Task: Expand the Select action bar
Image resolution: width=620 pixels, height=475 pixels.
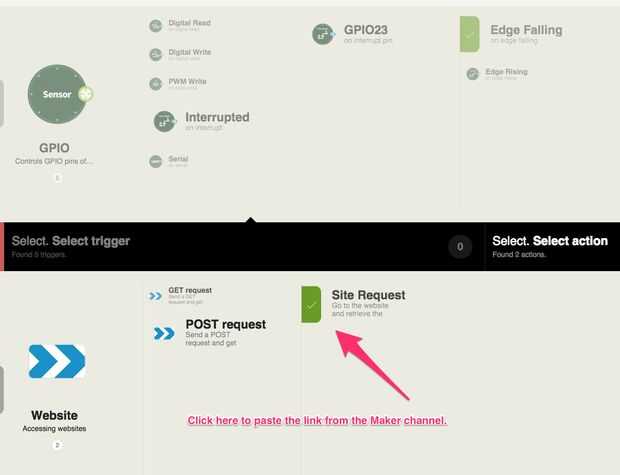Action: 552,246
